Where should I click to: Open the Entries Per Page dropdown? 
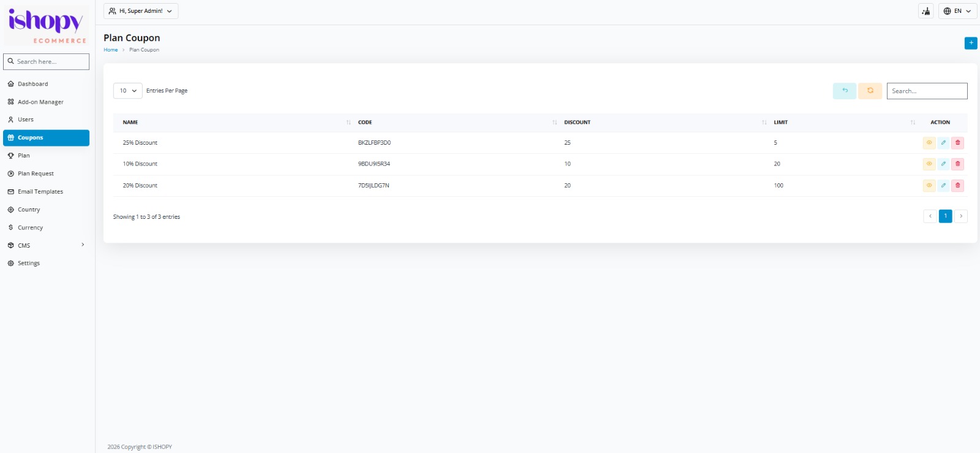127,91
